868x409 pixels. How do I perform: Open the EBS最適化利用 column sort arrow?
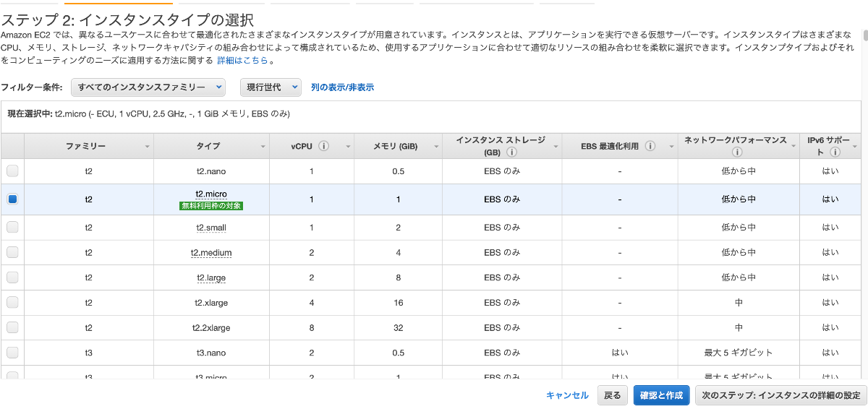click(x=672, y=147)
